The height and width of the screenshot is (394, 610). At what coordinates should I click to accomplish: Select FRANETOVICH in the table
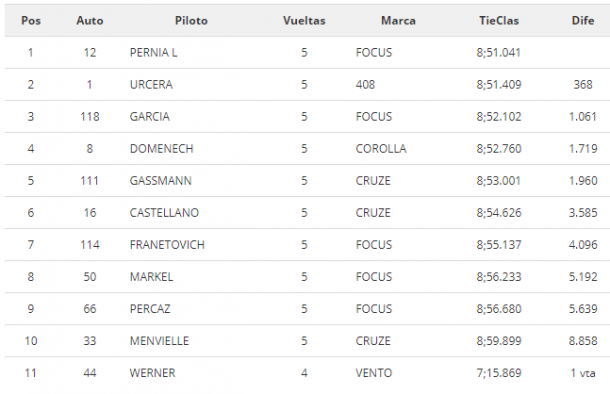(167, 245)
